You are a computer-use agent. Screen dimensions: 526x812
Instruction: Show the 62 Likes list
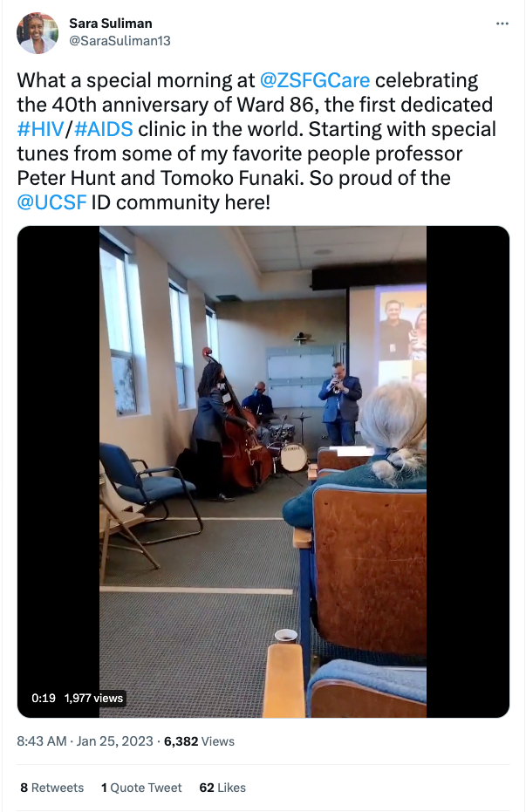(222, 788)
